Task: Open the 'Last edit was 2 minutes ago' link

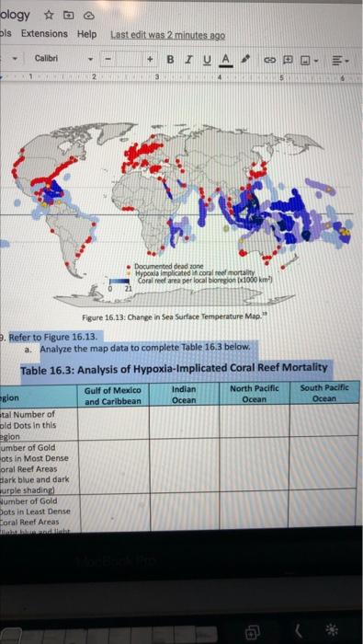Action: point(167,35)
